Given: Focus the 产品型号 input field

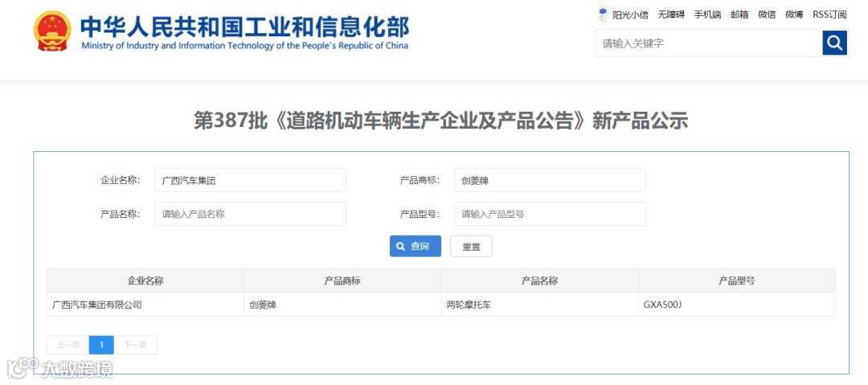Looking at the screenshot, I should pyautogui.click(x=550, y=214).
